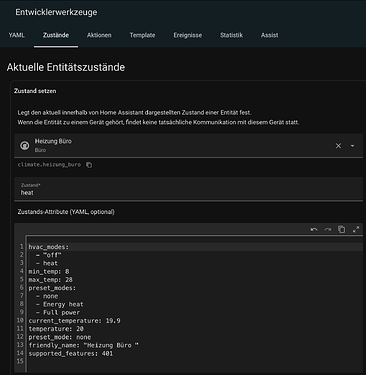
Task: Open the YAML tab
Action: (x=16, y=35)
